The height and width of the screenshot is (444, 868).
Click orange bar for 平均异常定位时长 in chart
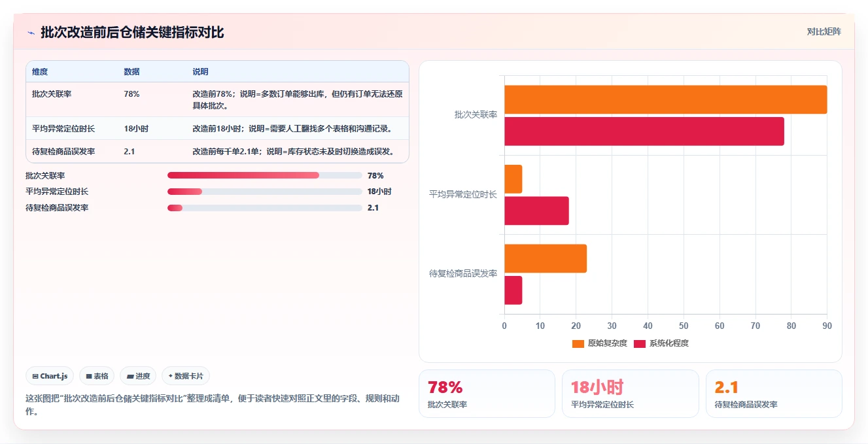513,179
